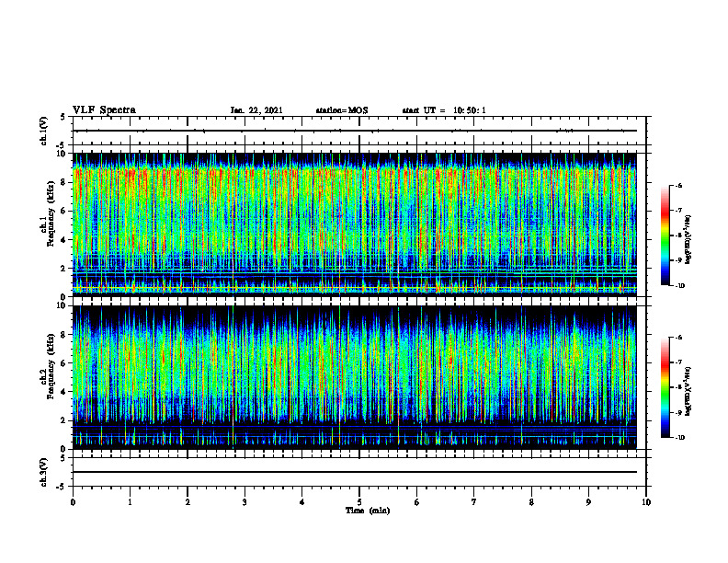The height and width of the screenshot is (563, 728).
Task: Click the "ch.3(V)" waveform axis label
Action: pyautogui.click(x=44, y=472)
